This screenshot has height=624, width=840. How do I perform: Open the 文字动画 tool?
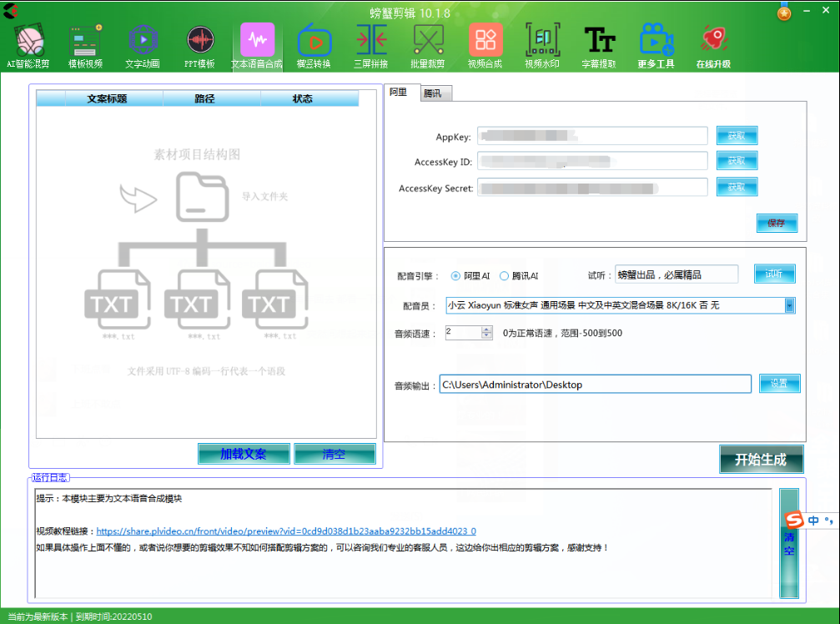coord(143,43)
